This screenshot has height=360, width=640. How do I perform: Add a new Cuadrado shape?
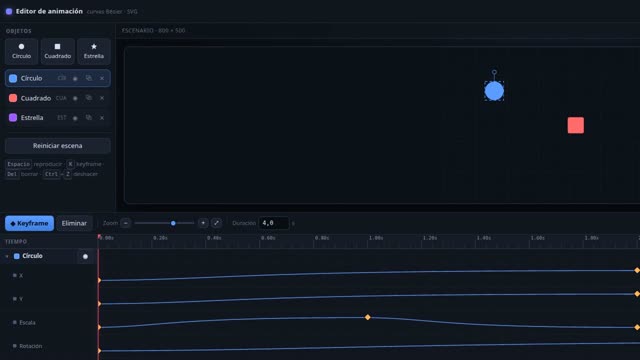pos(58,51)
